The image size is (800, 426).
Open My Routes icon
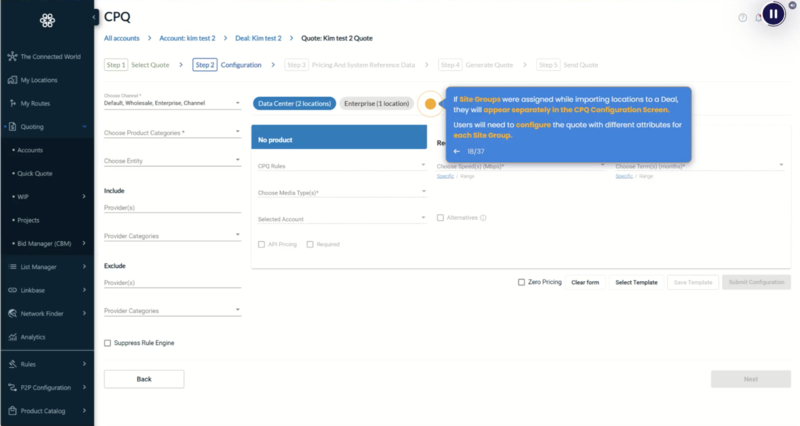(12, 104)
